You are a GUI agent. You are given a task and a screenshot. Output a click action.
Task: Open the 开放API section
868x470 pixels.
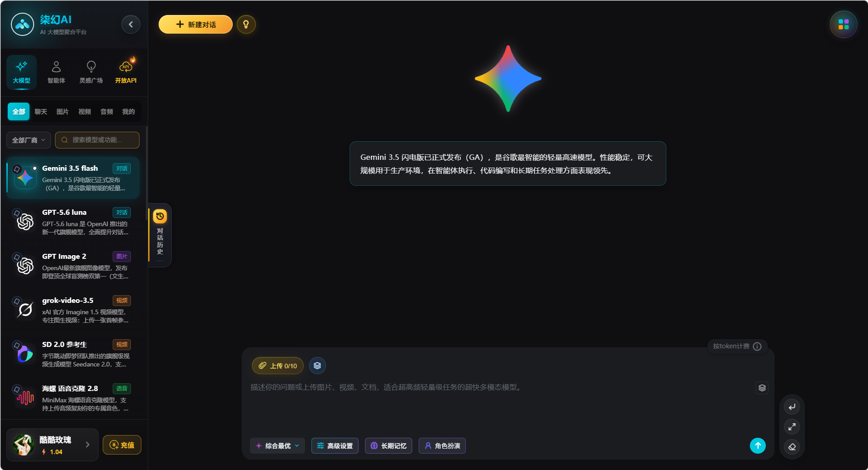tap(126, 72)
